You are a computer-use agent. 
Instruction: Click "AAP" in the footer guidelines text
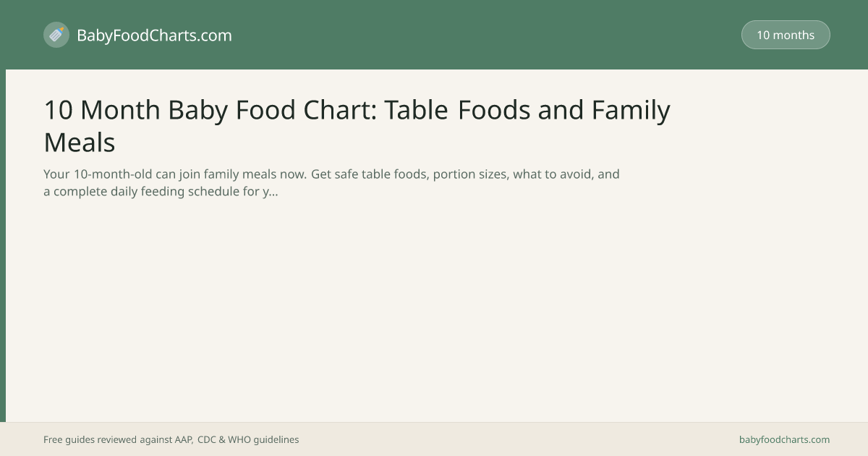(184, 439)
